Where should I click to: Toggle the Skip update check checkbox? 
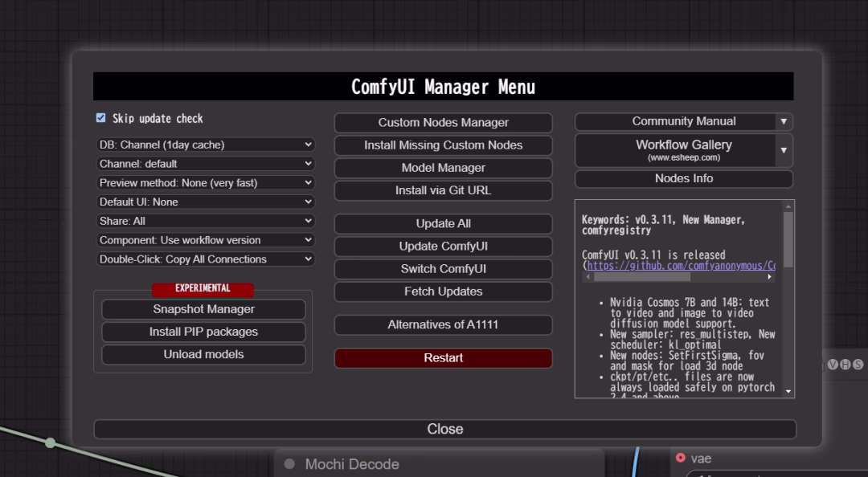pyautogui.click(x=100, y=118)
